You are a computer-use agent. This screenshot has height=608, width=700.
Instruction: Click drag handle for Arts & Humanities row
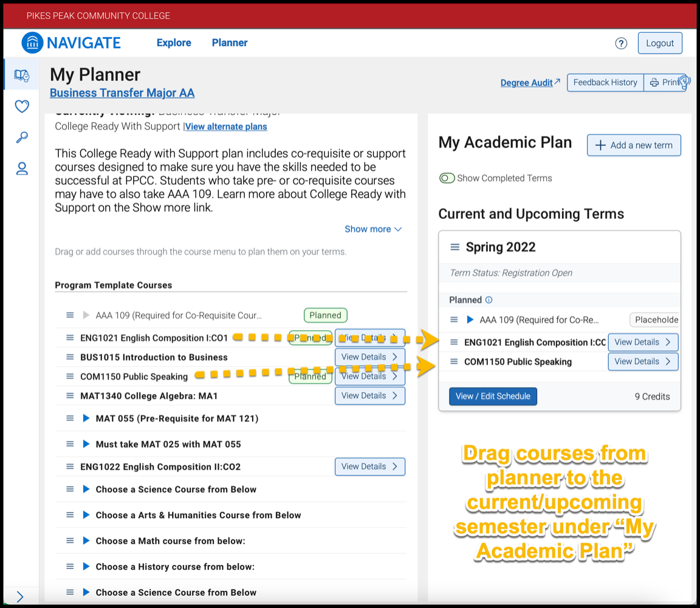(70, 515)
